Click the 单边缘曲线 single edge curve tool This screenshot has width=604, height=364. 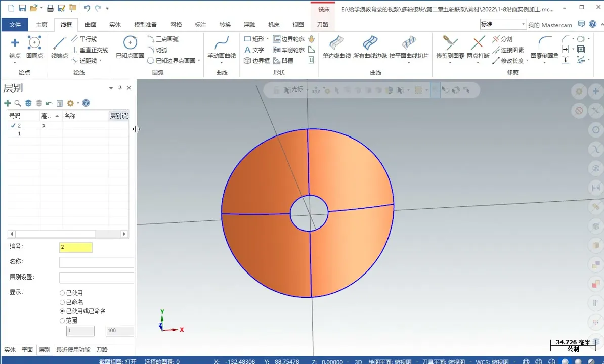336,48
